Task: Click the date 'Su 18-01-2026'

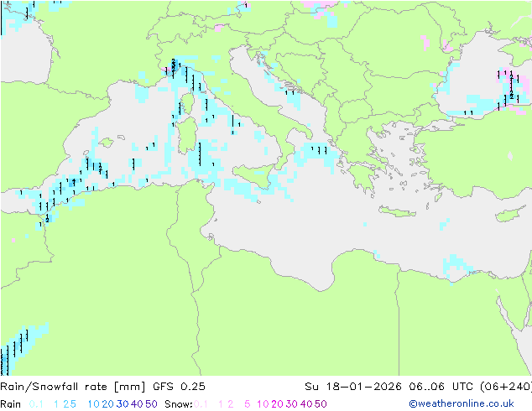Action: (353, 387)
